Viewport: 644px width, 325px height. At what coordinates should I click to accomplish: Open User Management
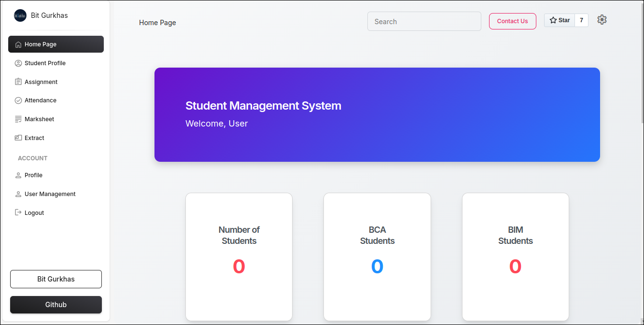(x=50, y=194)
